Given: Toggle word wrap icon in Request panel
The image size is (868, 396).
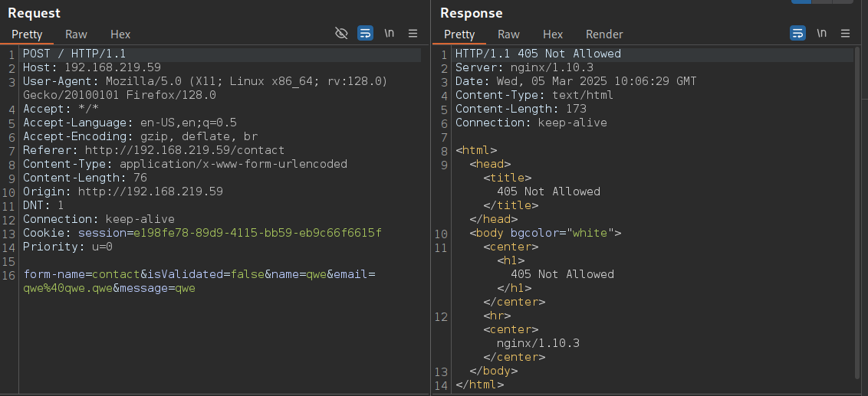Looking at the screenshot, I should tap(365, 33).
